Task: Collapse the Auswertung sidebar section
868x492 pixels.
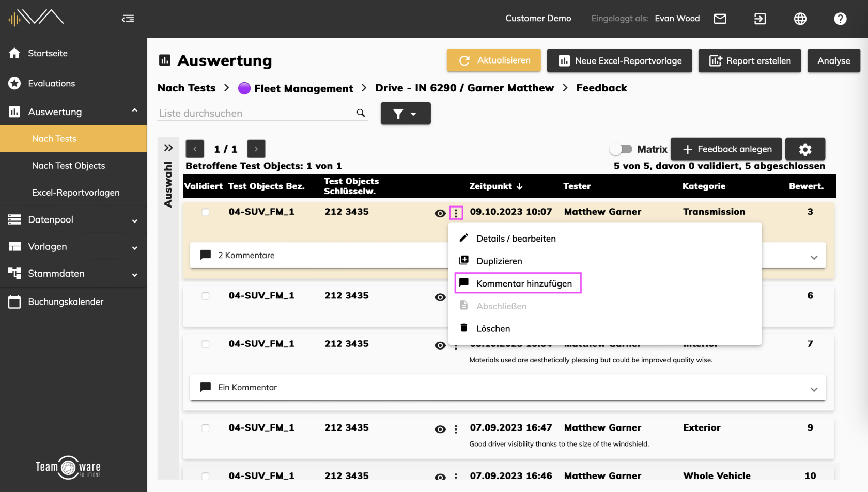Action: point(135,110)
